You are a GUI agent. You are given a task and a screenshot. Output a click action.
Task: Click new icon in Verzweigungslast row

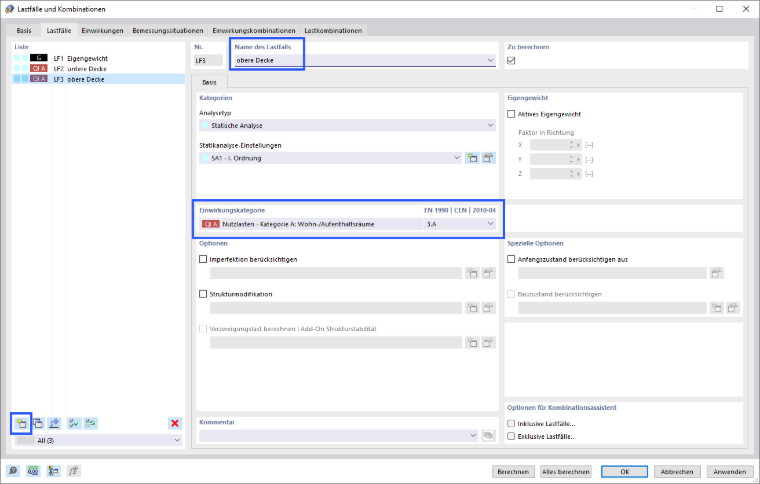point(472,343)
